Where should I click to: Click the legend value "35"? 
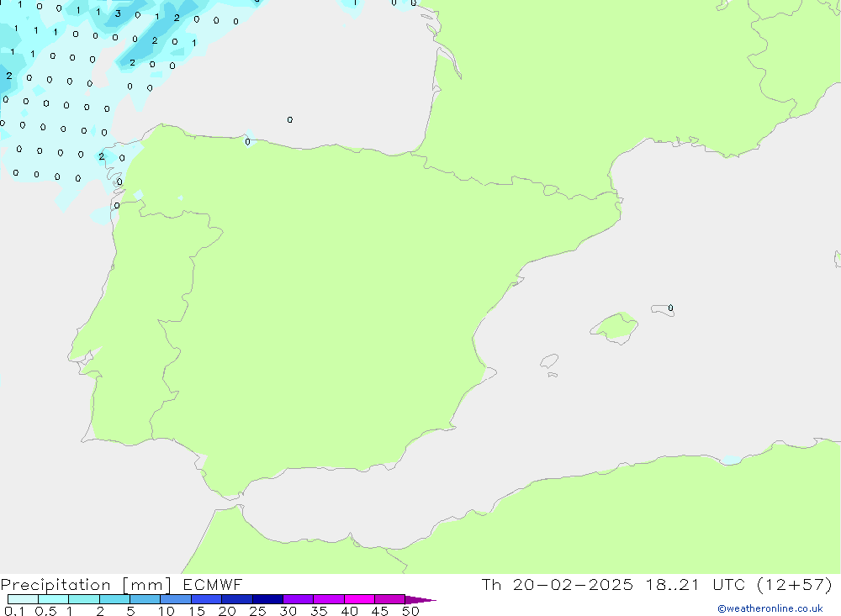(x=319, y=611)
